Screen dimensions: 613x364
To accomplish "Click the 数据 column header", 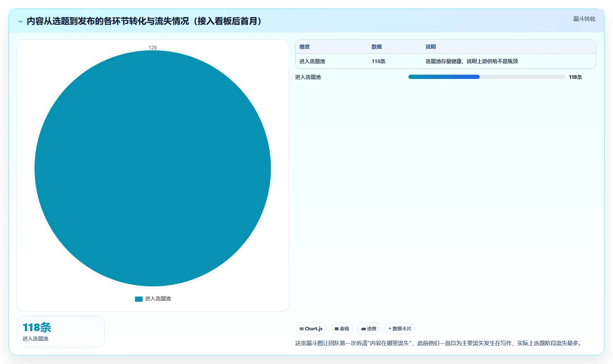I will pyautogui.click(x=377, y=47).
